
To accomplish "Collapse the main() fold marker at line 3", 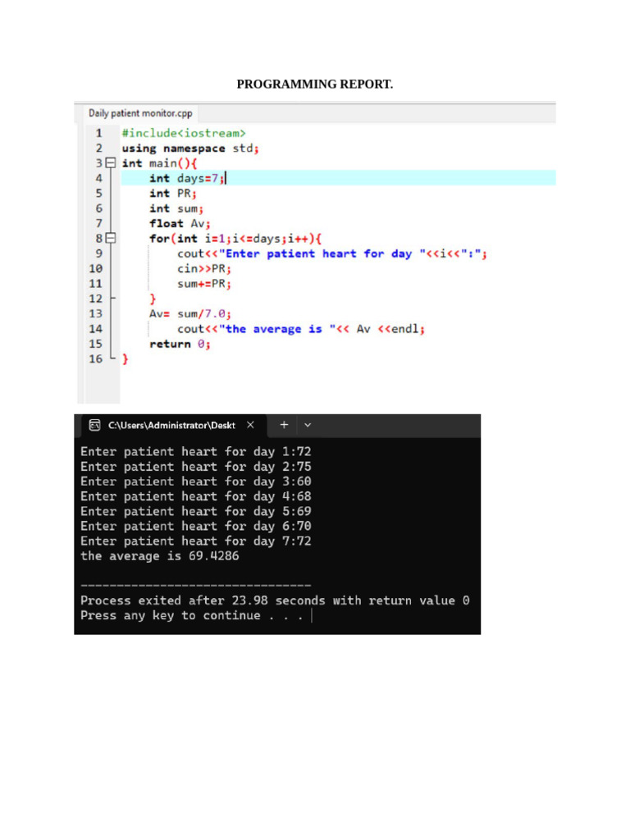I will (x=111, y=163).
